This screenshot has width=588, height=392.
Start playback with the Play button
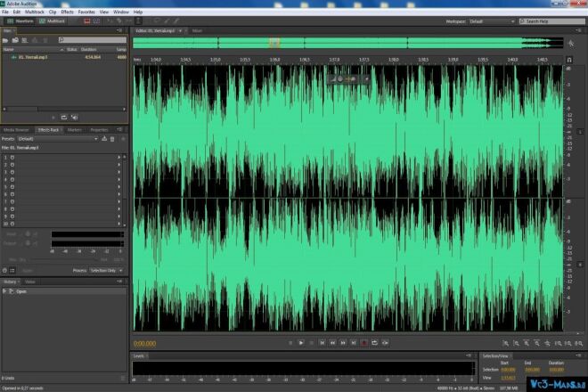(301, 343)
